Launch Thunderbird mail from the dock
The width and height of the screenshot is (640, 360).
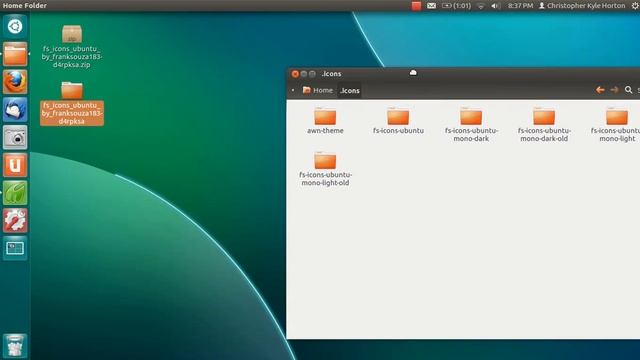point(15,110)
